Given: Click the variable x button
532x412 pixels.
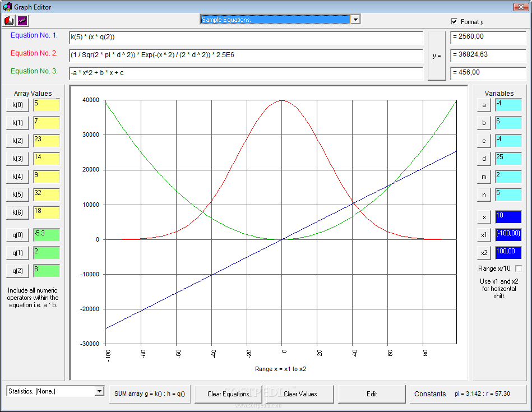Looking at the screenshot, I should coord(484,217).
